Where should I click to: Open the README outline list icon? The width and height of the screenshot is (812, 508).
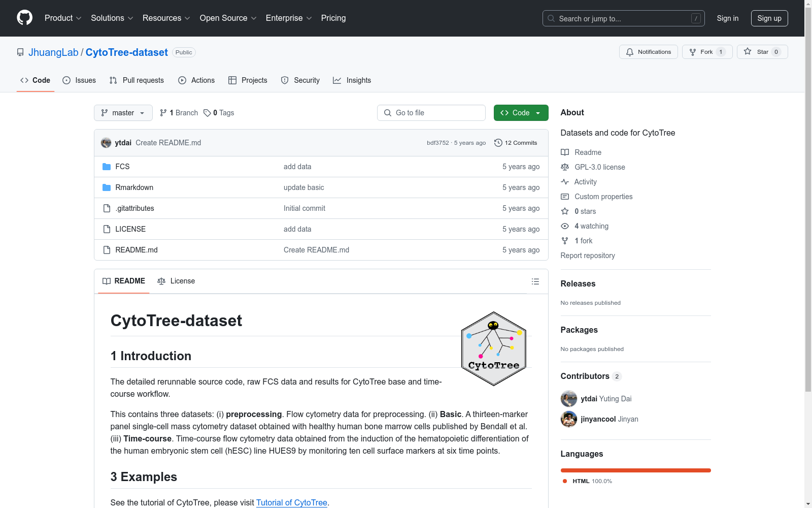(x=535, y=281)
